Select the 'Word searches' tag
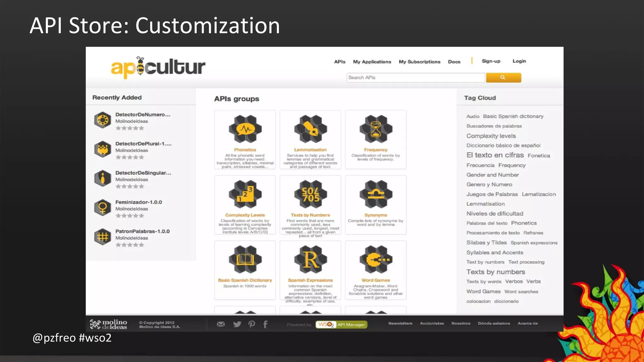Screen dimensions: 644x362 pos(521,292)
